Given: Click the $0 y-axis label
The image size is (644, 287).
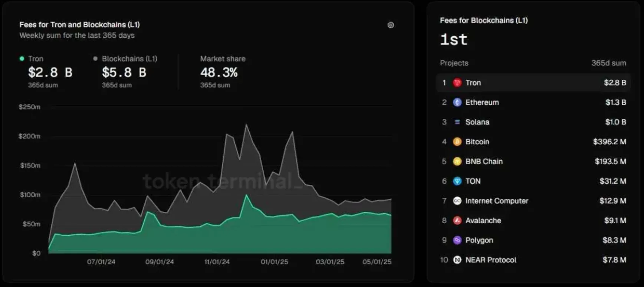Looking at the screenshot, I should click(x=36, y=253).
